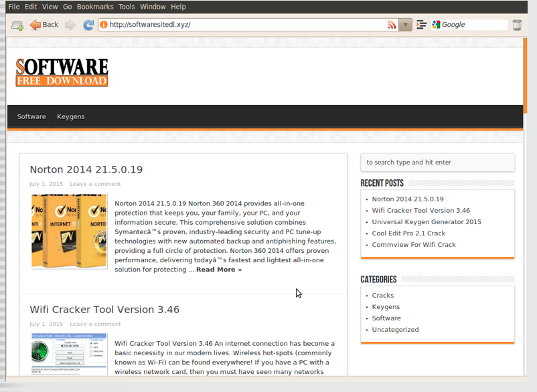Open the Norton 2014 21.5.0.19 post title
The width and height of the screenshot is (537, 392).
coord(86,170)
